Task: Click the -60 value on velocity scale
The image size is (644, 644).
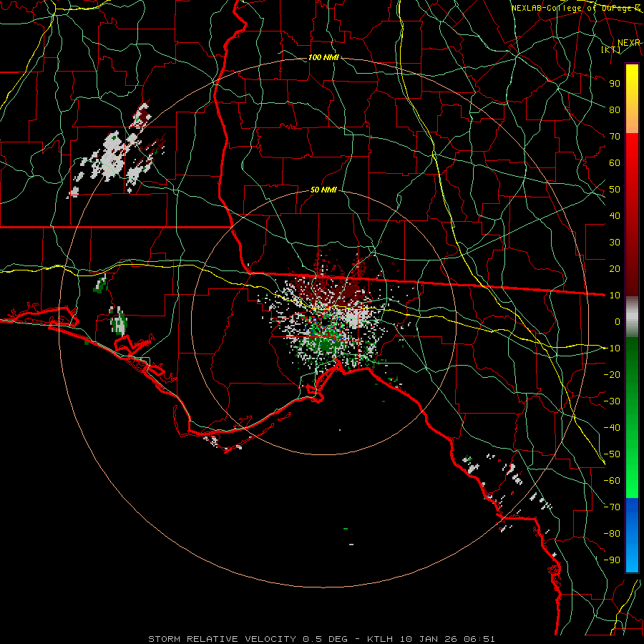Action: pyautogui.click(x=612, y=481)
